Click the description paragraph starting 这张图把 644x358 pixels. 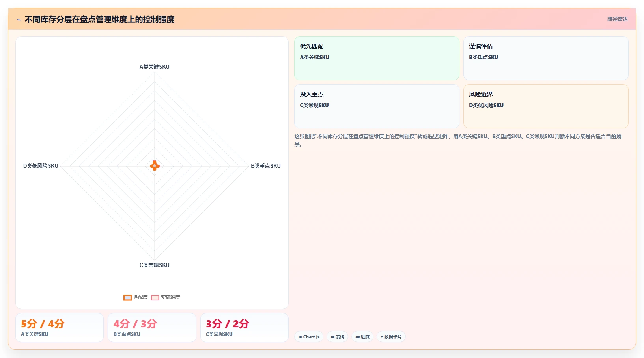[x=458, y=140]
